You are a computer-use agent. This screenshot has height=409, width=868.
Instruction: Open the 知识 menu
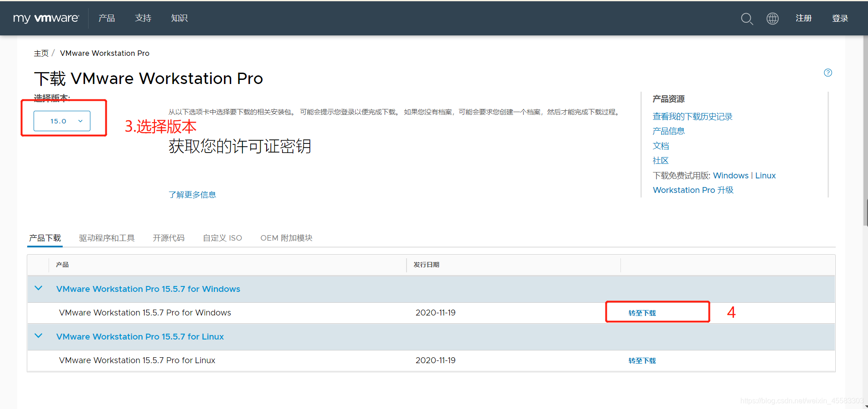point(179,18)
